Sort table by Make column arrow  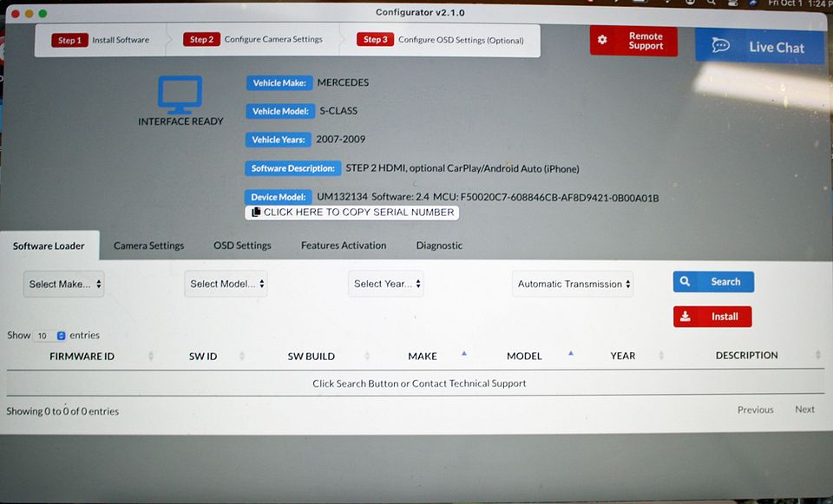[x=463, y=354]
